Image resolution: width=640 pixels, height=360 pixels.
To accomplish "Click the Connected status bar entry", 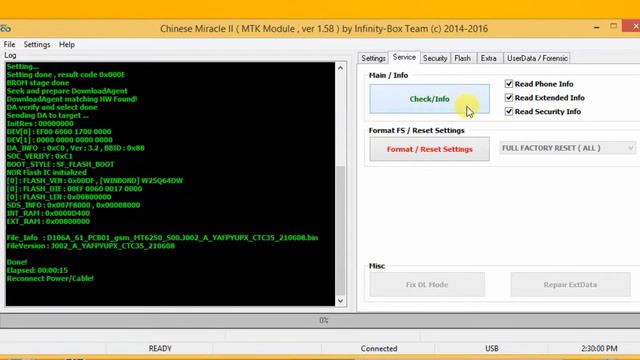I will coord(379,349).
